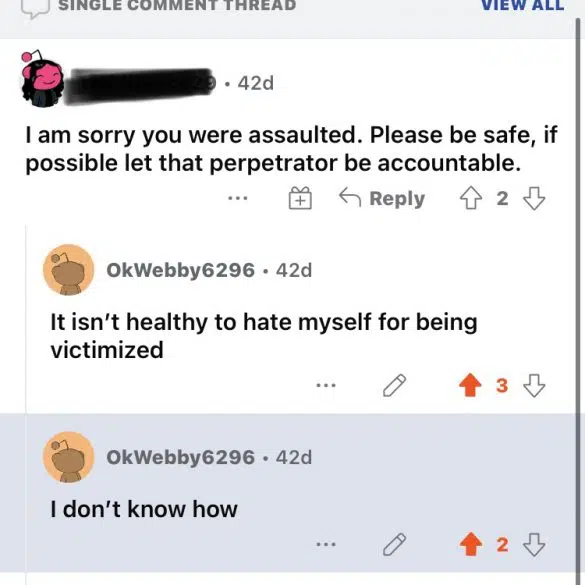This screenshot has height=585, width=585.
Task: Click OkWebby6296 avatar on the highlighted reply
Action: (69, 457)
